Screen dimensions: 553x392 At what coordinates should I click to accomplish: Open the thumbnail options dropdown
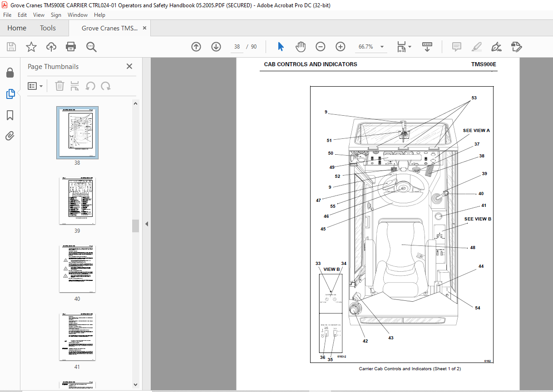(x=35, y=86)
